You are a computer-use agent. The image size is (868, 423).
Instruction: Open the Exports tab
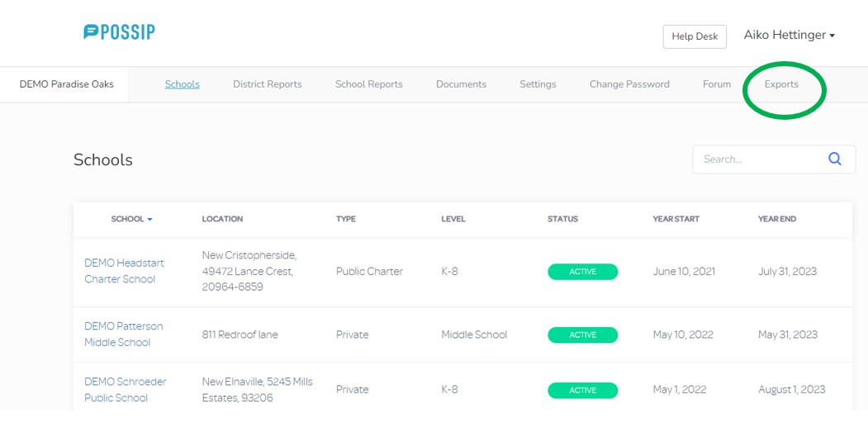[x=781, y=84]
